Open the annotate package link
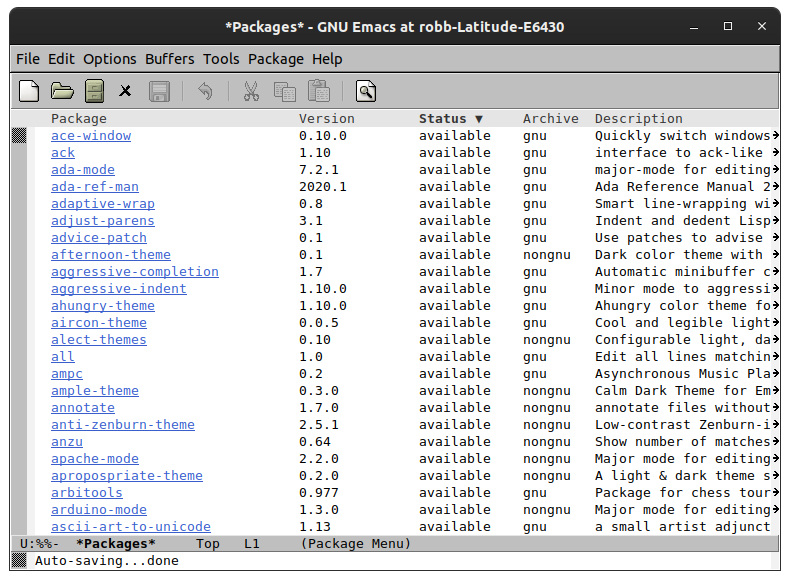The image size is (790, 580). coord(83,408)
